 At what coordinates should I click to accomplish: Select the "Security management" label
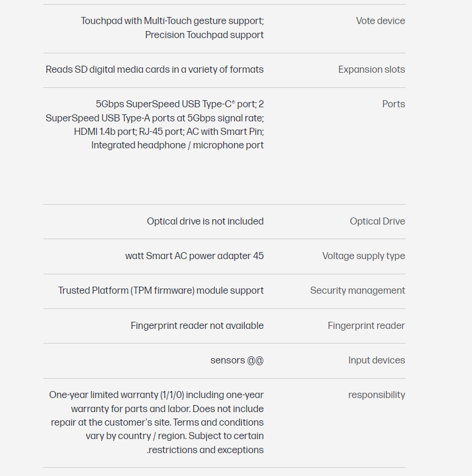click(357, 291)
